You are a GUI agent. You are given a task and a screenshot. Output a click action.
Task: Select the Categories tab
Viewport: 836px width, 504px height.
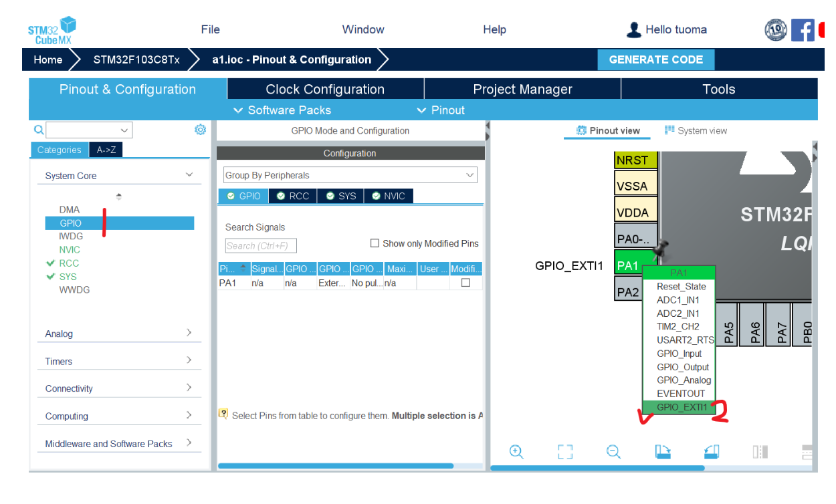60,150
